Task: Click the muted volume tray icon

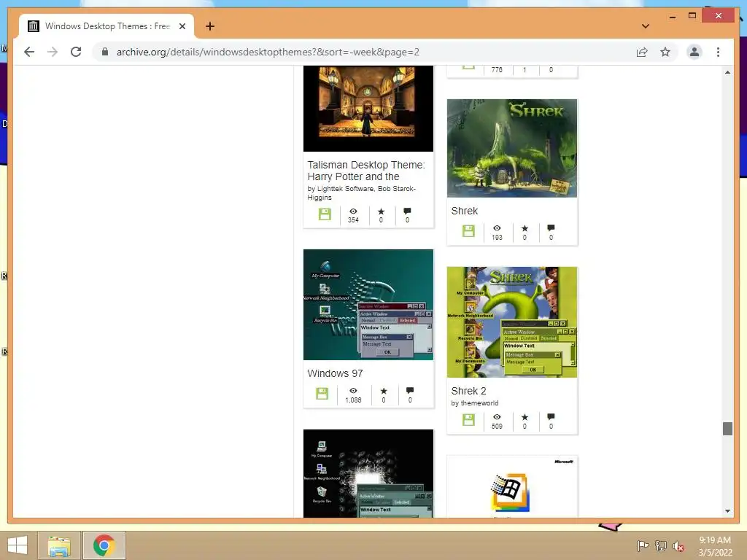Action: (x=678, y=546)
